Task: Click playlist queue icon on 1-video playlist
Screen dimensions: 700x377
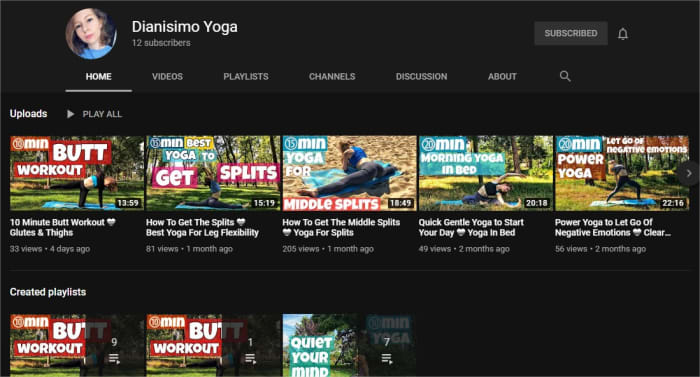Action: 250,358
